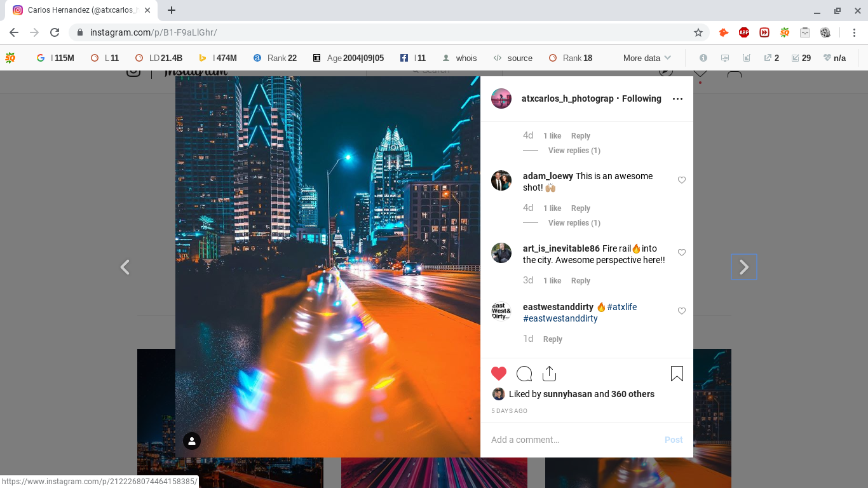The height and width of the screenshot is (488, 868).
Task: Click the address bar URL
Action: [x=154, y=32]
